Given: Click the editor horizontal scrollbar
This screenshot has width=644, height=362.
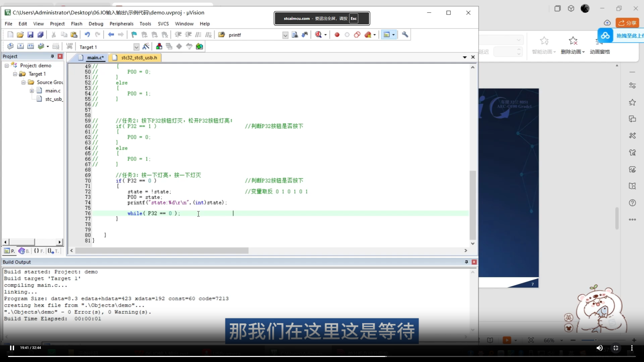Looking at the screenshot, I should click(x=162, y=251).
